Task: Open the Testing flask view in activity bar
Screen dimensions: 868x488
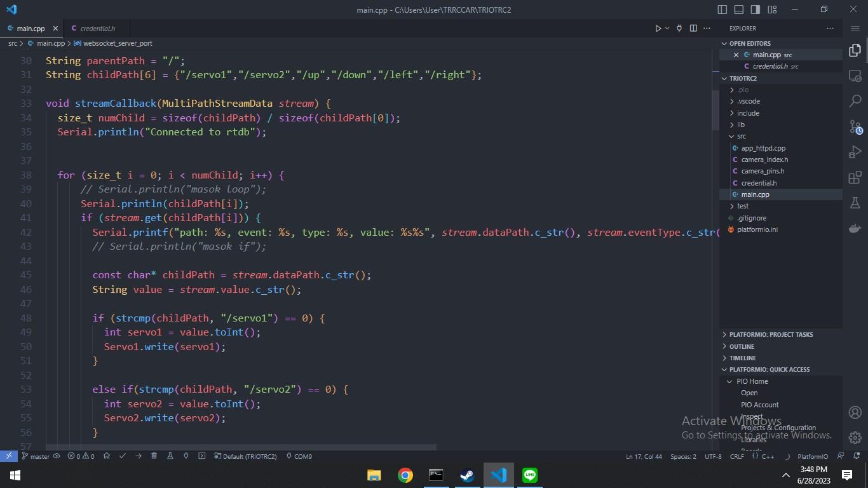Action: coord(855,203)
